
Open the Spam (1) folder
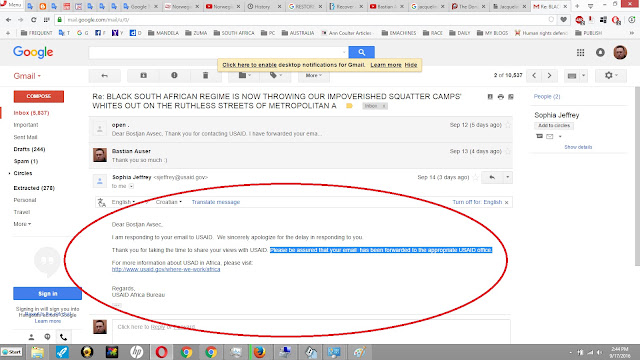point(26,161)
